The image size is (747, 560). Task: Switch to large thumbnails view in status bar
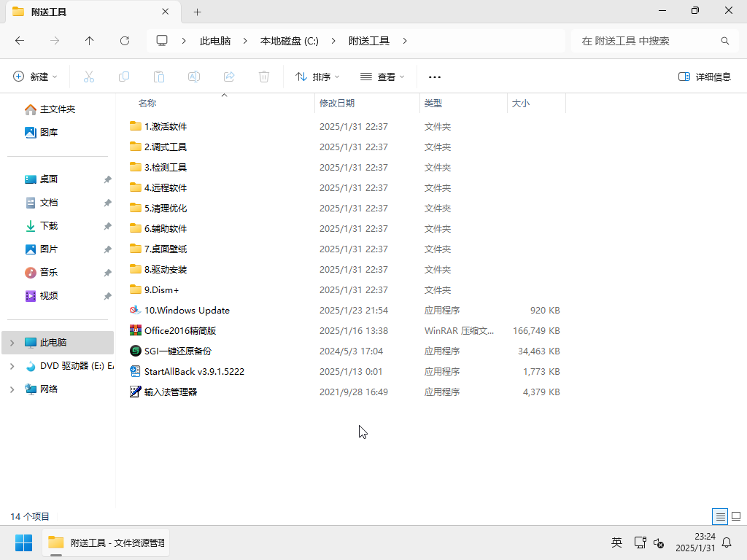point(736,516)
